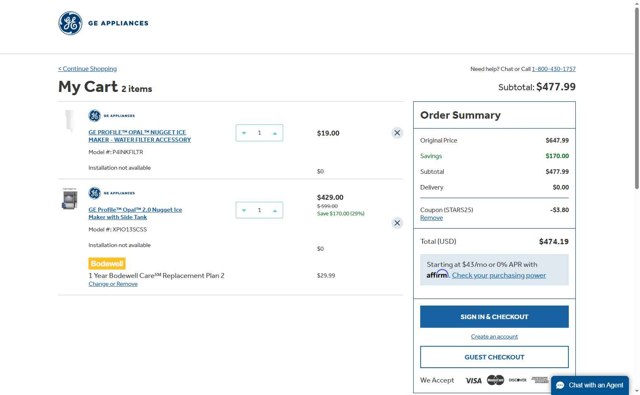Remove the water filter accessory from cart
Image resolution: width=640 pixels, height=395 pixels.
(397, 133)
